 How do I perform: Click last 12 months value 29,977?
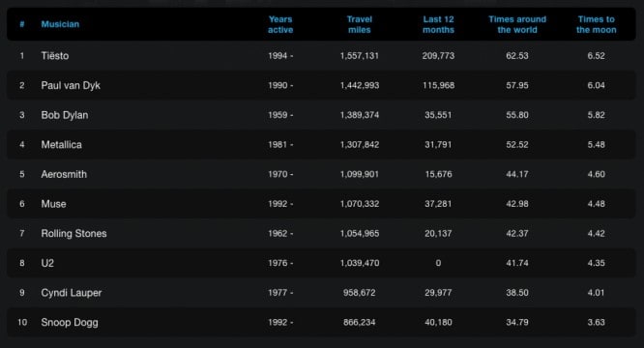438,293
